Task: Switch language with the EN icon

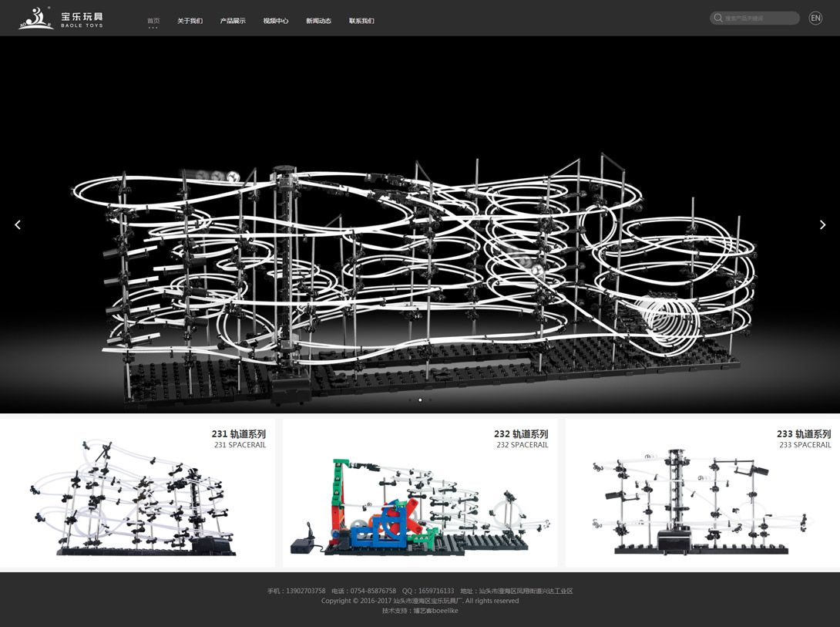Action: 815,18
